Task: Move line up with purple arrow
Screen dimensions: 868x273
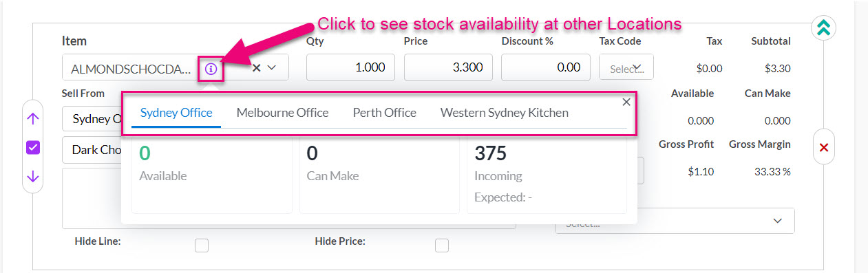Action: click(x=33, y=118)
